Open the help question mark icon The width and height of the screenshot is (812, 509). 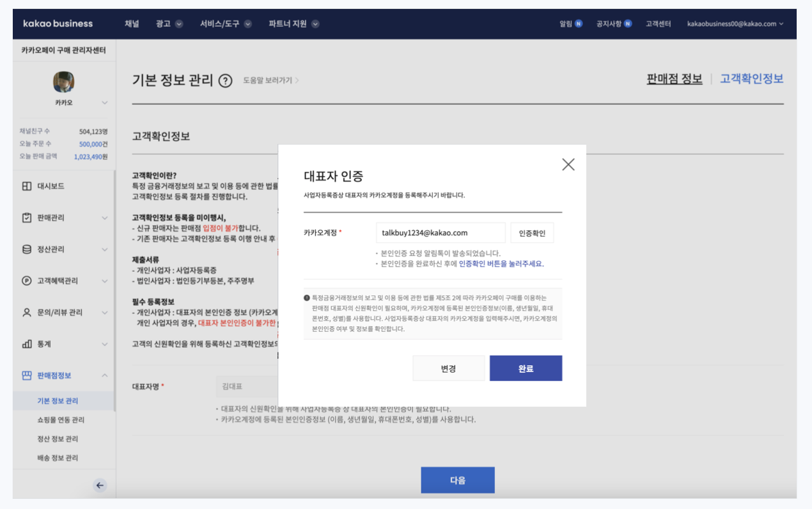point(225,81)
